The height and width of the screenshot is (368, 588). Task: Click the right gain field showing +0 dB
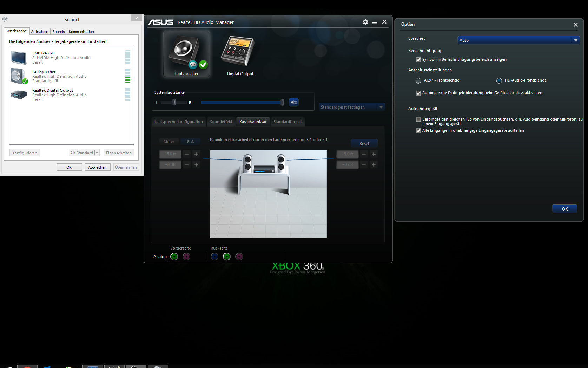point(348,164)
